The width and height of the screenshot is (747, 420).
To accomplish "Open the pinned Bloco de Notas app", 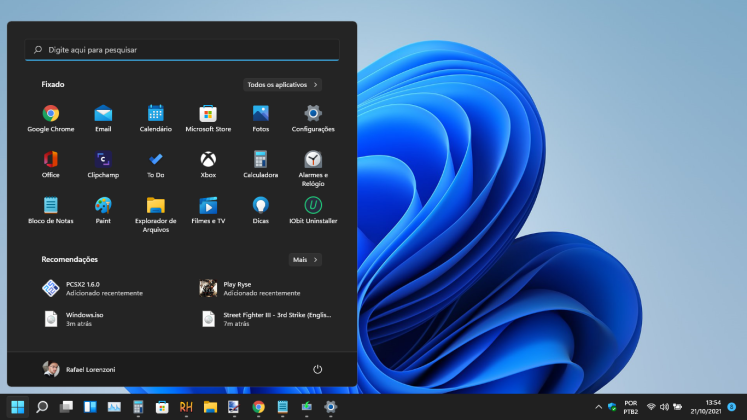I will pos(50,210).
